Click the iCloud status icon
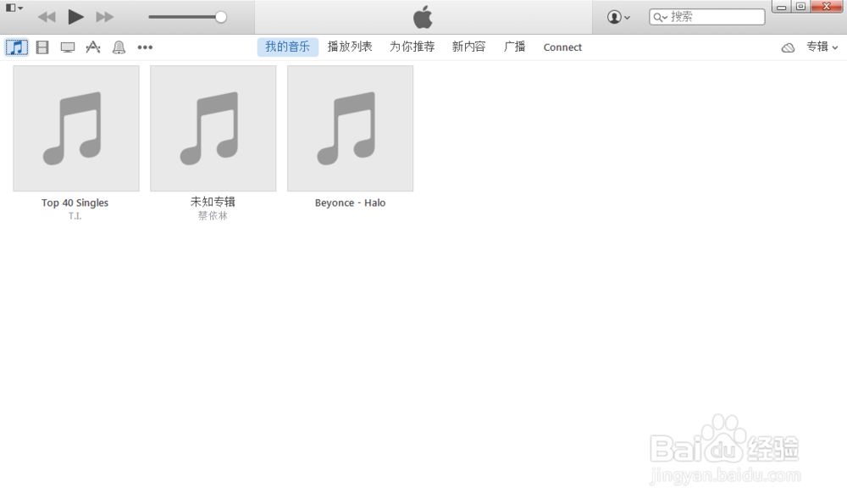The image size is (847, 504). click(788, 47)
